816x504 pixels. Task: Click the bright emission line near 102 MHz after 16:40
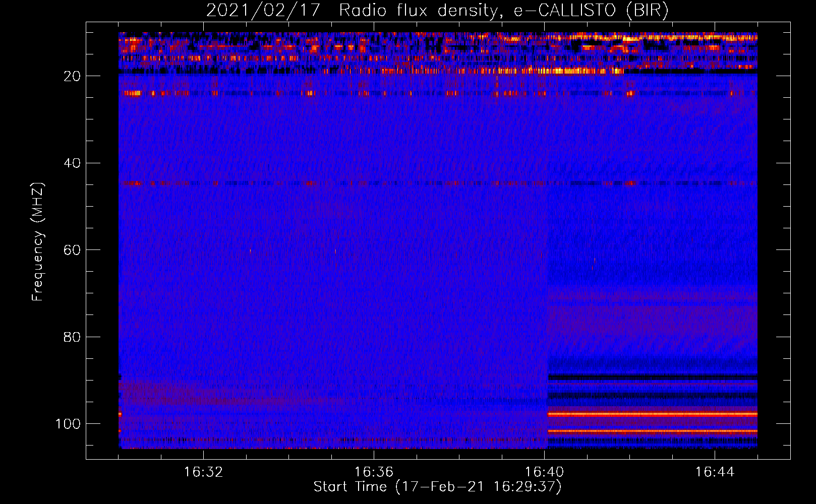(652, 431)
